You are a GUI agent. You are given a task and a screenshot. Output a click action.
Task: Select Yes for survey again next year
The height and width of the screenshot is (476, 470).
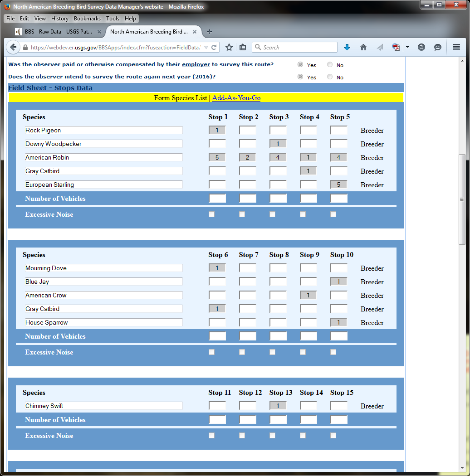[x=300, y=77]
